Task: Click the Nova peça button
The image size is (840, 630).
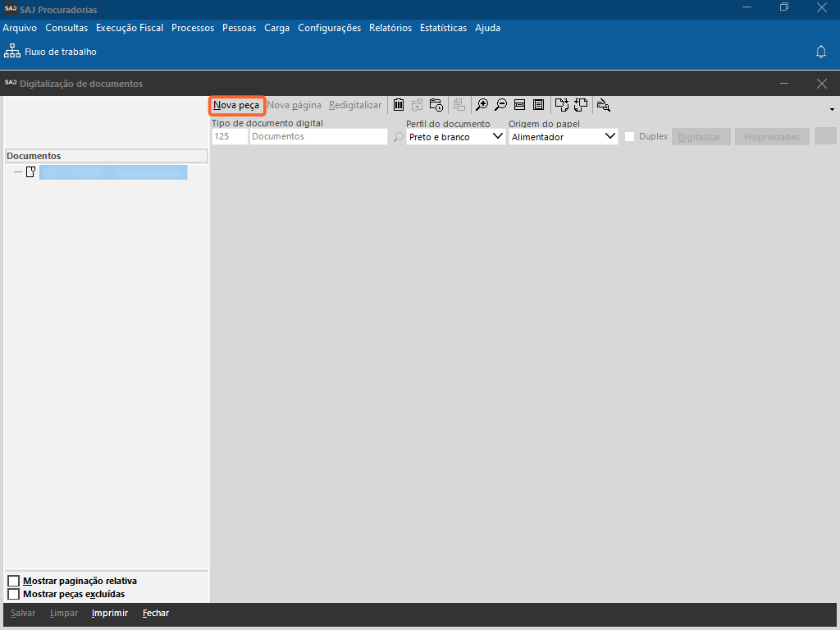Action: click(x=236, y=105)
